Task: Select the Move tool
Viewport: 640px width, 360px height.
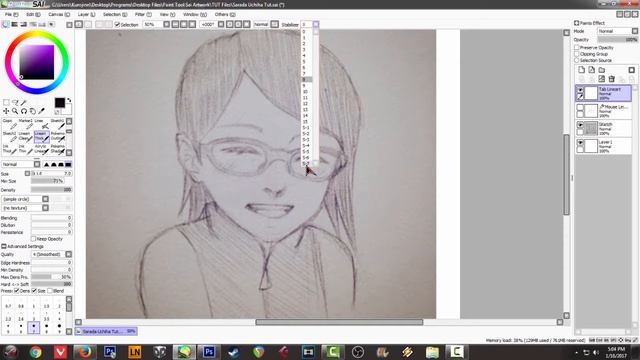Action: pyautogui.click(x=6, y=111)
